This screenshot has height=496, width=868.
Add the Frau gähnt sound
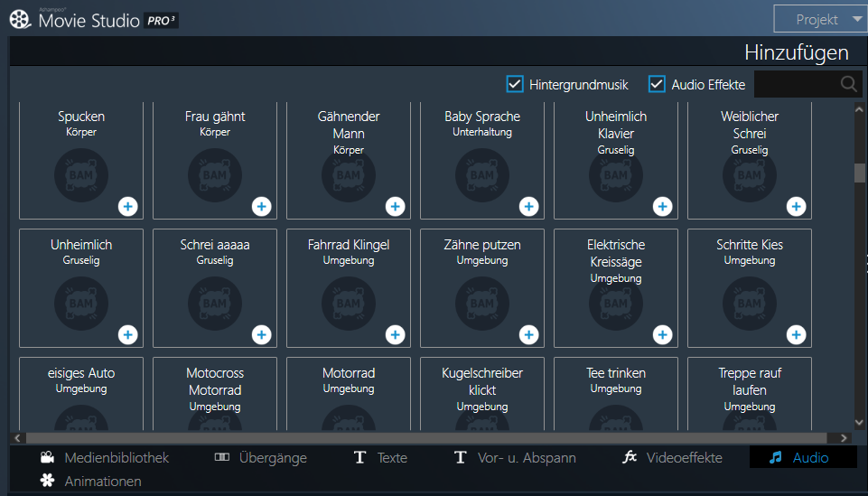(262, 207)
